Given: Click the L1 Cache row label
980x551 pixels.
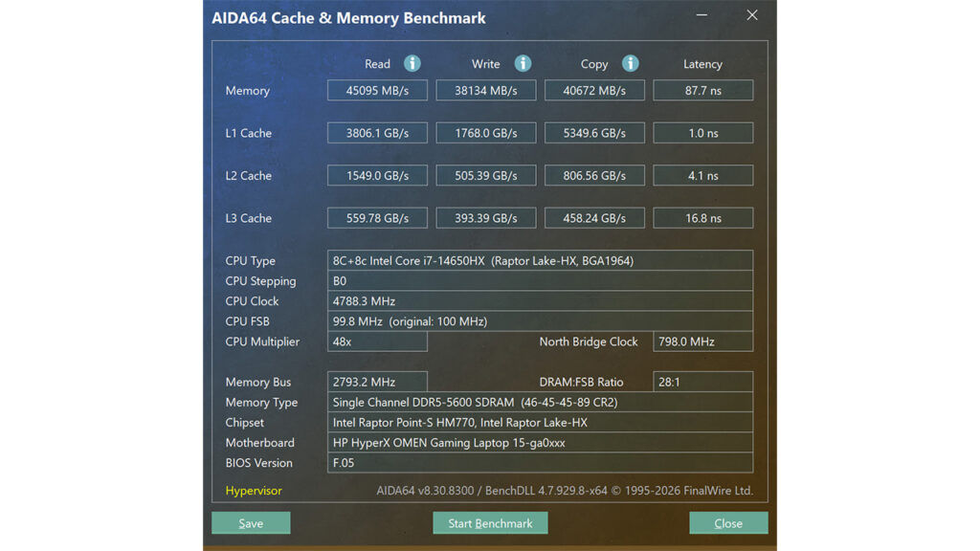Looking at the screenshot, I should 248,133.
